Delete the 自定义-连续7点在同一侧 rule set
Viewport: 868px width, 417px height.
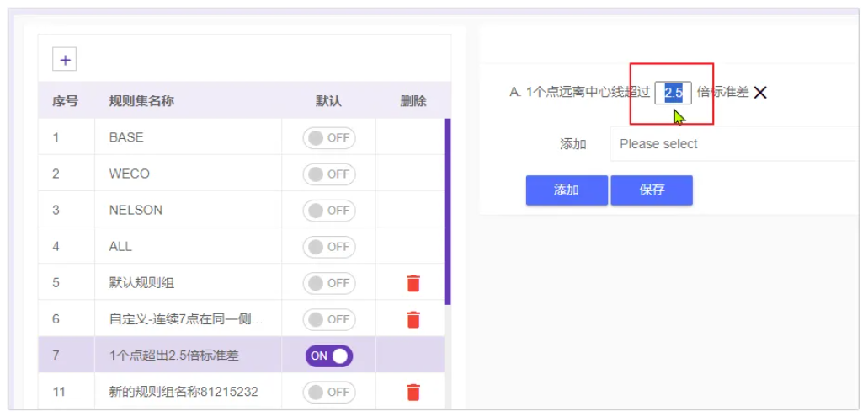click(x=413, y=319)
